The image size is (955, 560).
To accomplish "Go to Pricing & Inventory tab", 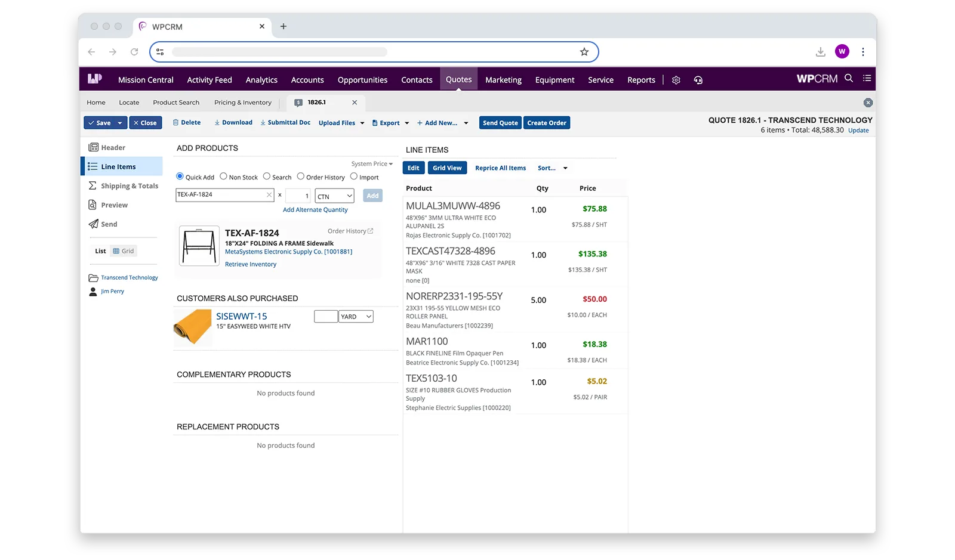I will (243, 103).
